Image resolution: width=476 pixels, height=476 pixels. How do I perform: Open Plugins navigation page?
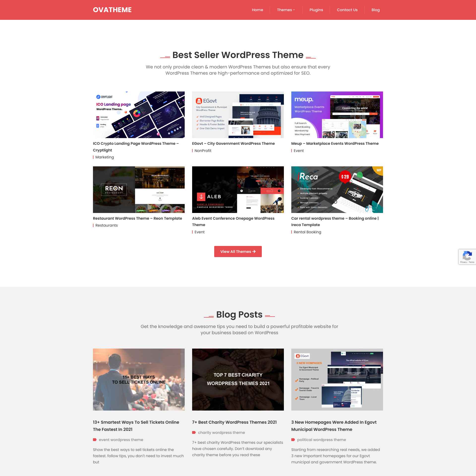(x=316, y=10)
